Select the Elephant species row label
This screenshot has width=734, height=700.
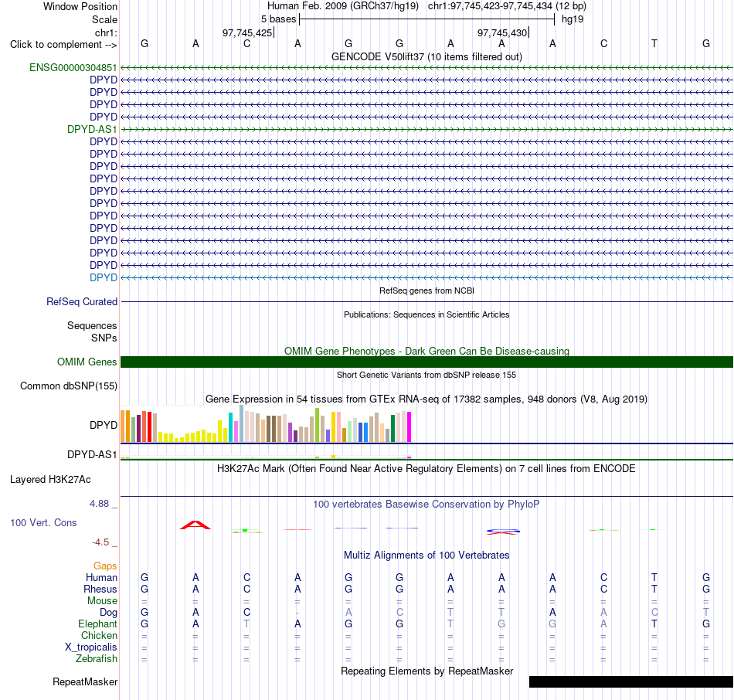click(97, 624)
